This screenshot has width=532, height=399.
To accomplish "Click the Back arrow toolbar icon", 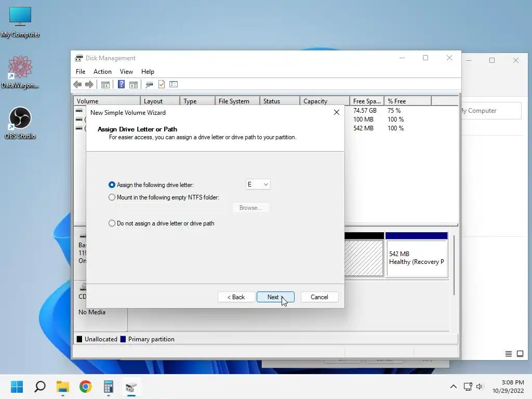I will (x=77, y=85).
